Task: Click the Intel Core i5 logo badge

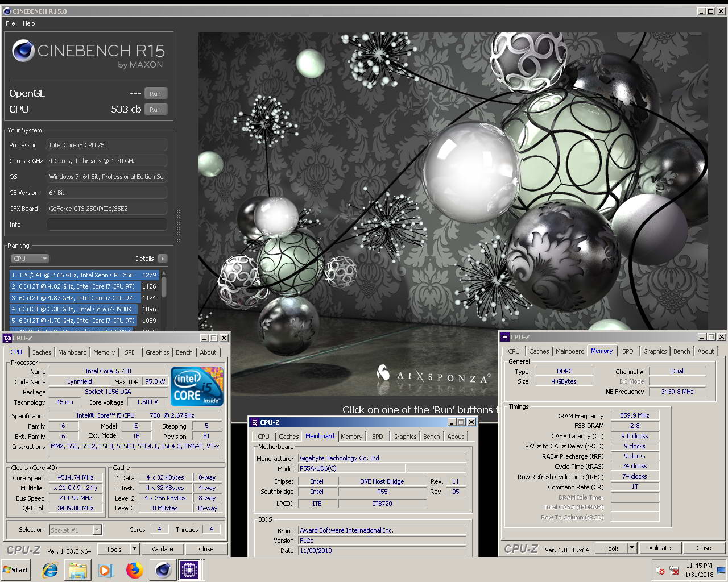Action: click(x=197, y=386)
